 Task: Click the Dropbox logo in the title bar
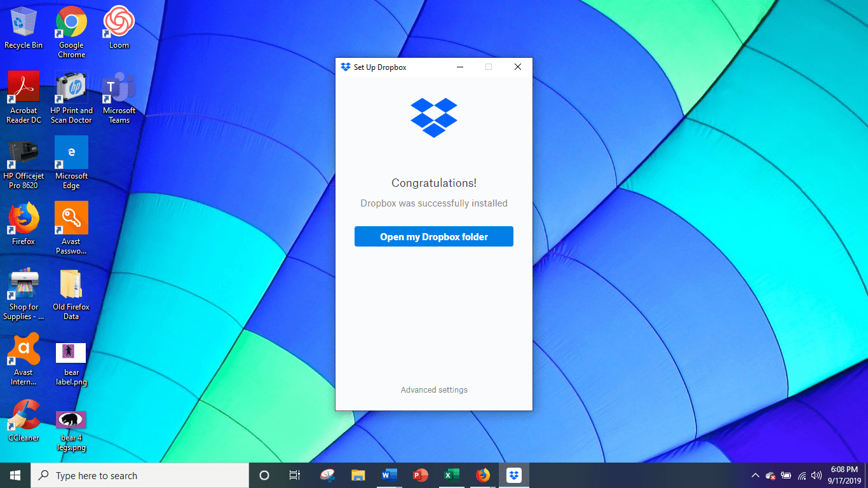[x=346, y=67]
